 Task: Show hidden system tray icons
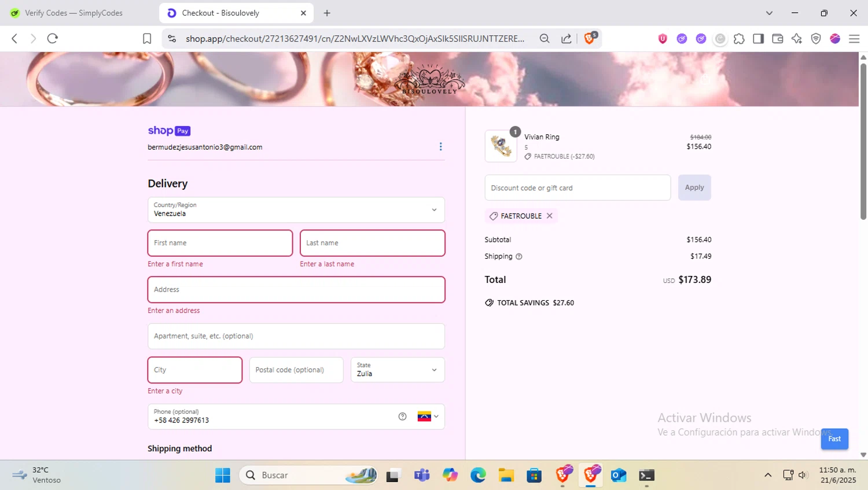point(768,475)
